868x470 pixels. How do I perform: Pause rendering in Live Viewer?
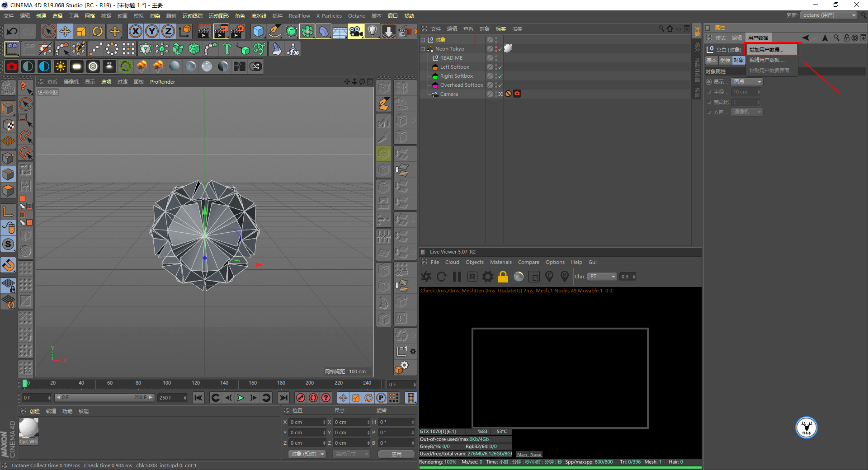pos(457,277)
